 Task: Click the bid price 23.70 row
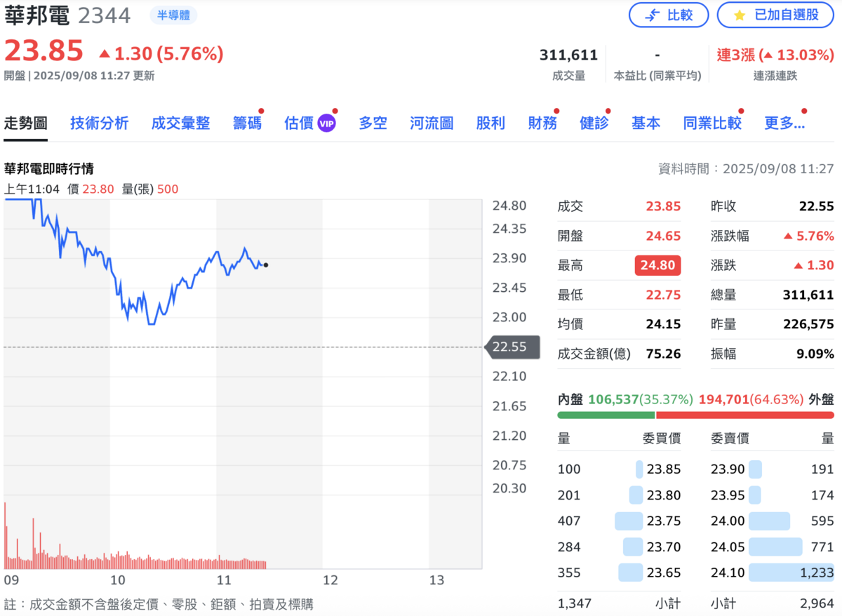619,547
